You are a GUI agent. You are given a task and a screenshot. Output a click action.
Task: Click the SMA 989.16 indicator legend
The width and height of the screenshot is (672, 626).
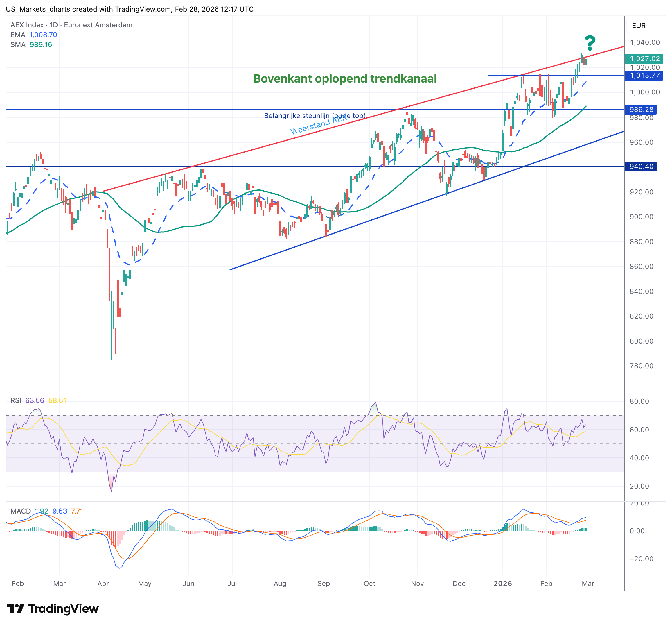31,45
